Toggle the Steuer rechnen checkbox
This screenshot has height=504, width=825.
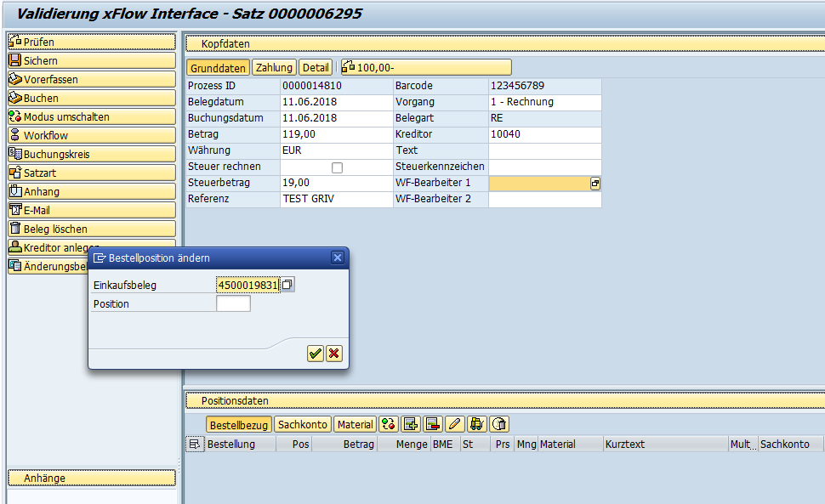point(337,167)
